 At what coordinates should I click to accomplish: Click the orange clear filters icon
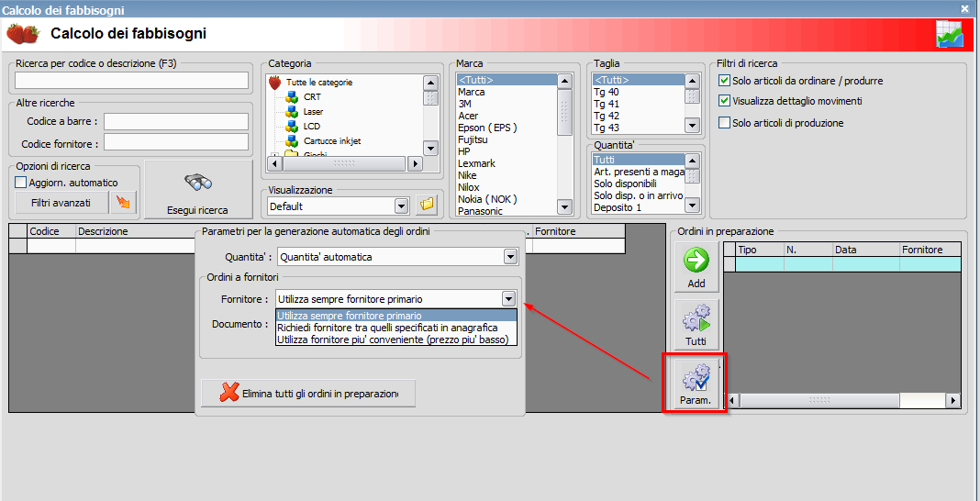(x=123, y=203)
